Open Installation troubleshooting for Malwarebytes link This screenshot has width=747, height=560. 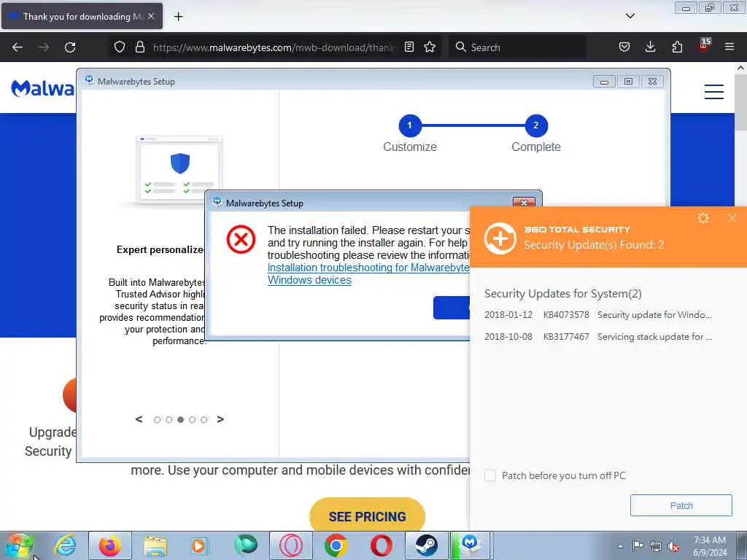pyautogui.click(x=368, y=274)
